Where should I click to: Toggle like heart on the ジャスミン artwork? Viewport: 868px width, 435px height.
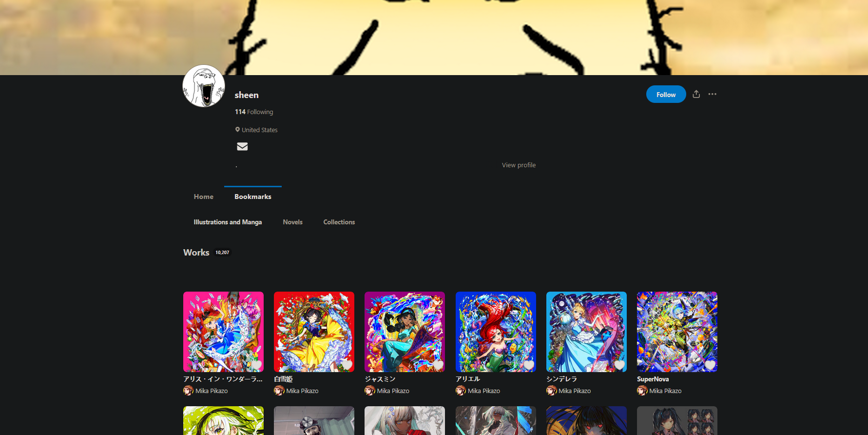click(438, 364)
